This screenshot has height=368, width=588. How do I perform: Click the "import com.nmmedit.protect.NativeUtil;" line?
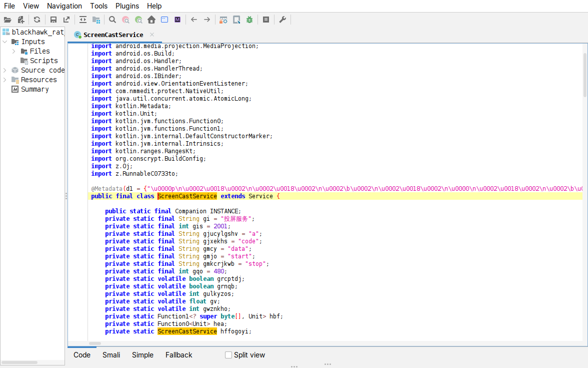[157, 91]
